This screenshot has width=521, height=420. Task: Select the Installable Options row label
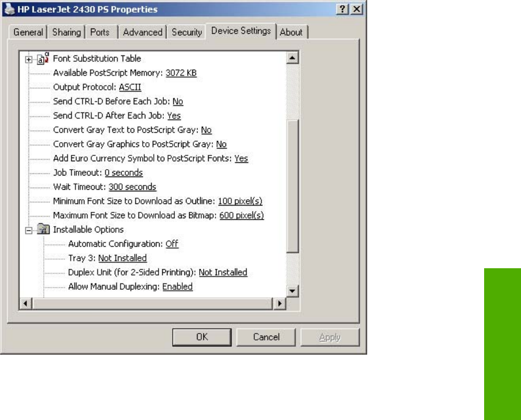click(89, 230)
